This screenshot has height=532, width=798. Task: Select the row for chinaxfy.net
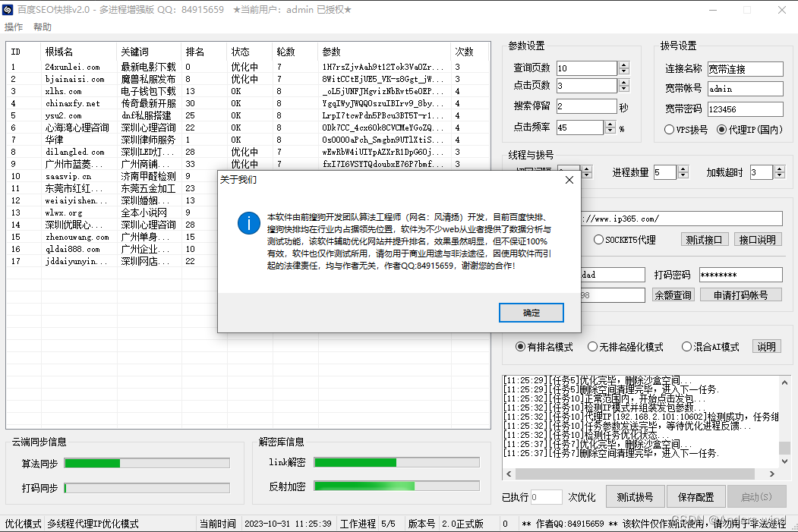point(248,103)
